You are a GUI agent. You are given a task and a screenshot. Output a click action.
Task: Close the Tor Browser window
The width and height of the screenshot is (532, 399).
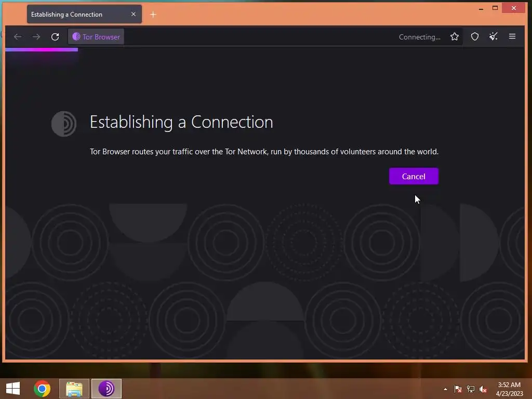[514, 8]
